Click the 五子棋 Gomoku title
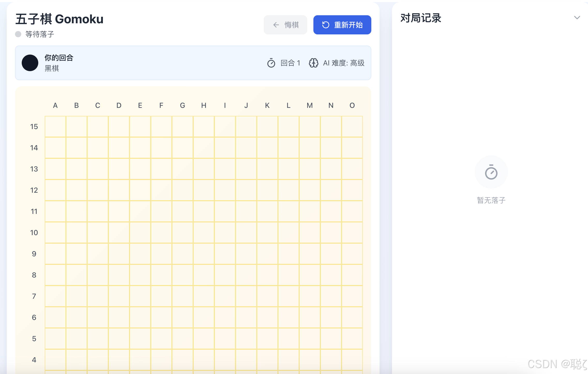Viewport: 588px width, 374px height. [x=59, y=19]
